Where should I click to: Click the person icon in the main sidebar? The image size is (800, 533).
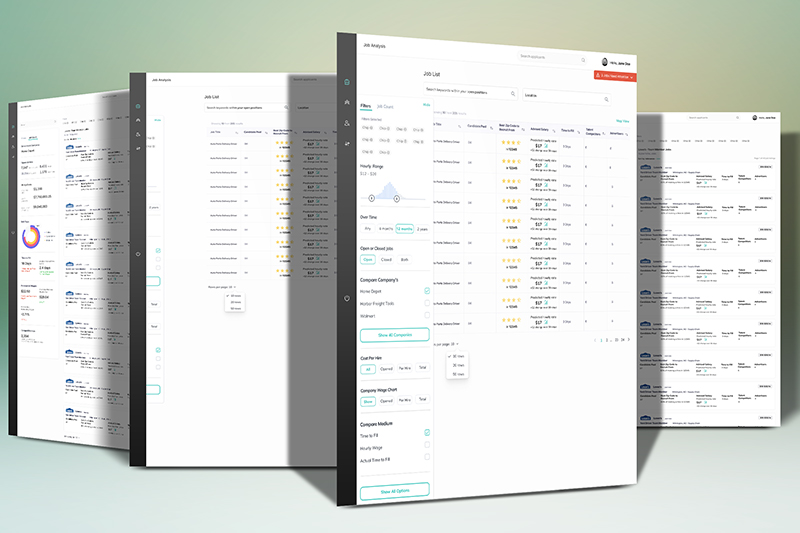tap(347, 123)
